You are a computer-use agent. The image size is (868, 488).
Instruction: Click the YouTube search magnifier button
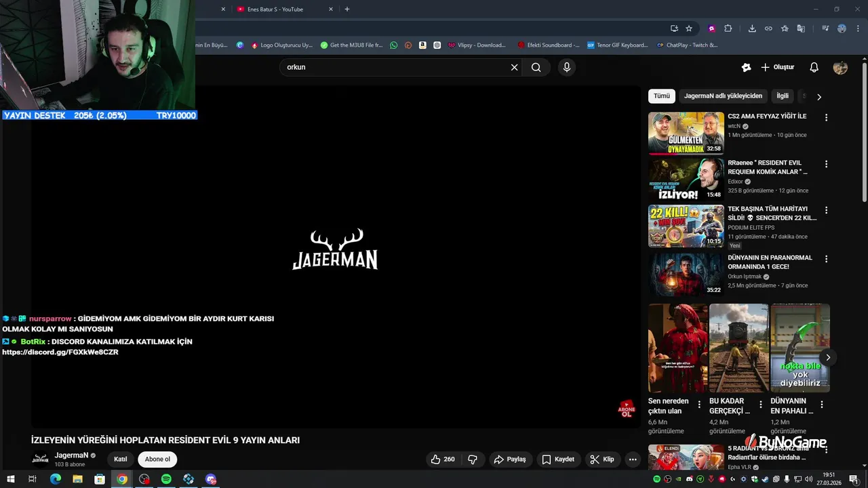(536, 67)
